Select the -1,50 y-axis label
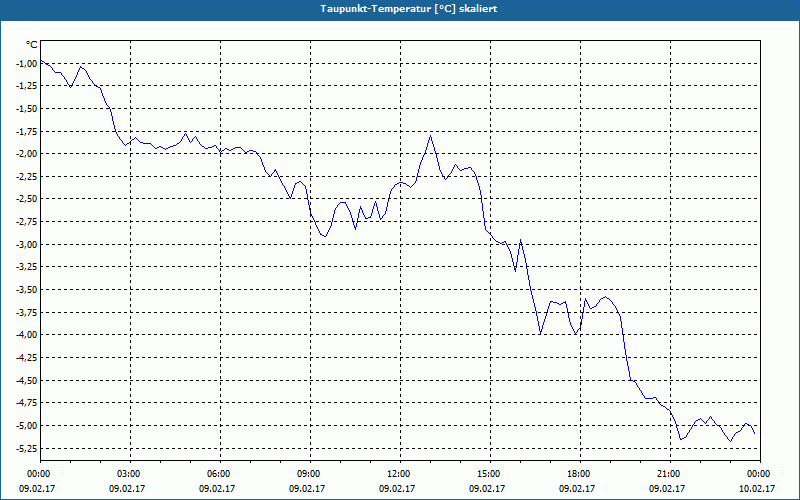 coord(27,109)
